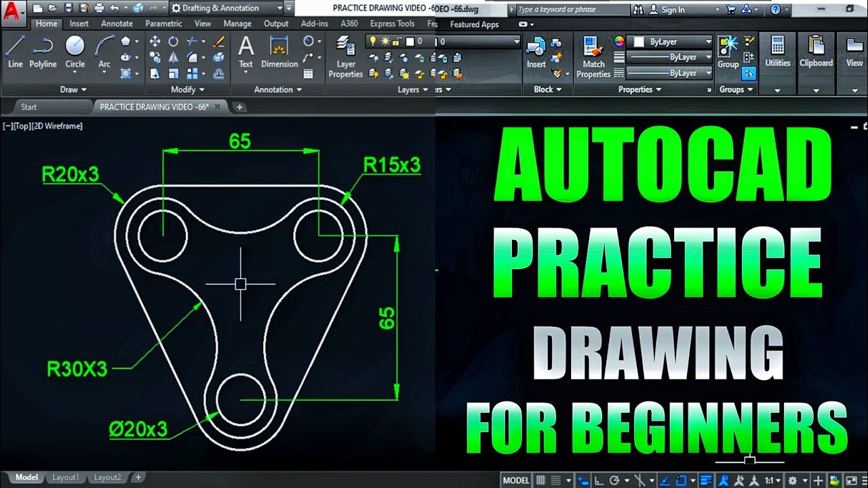Click the Copy tool icon

pos(155,58)
